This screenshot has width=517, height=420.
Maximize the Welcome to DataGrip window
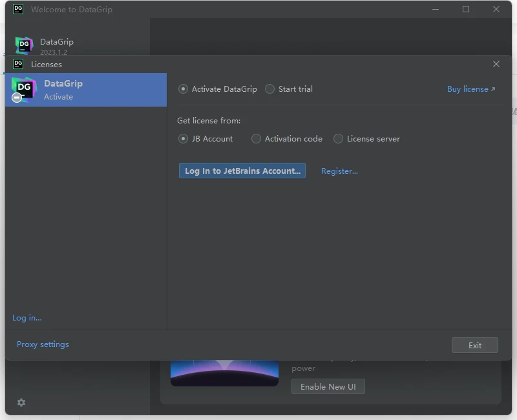[466, 9]
